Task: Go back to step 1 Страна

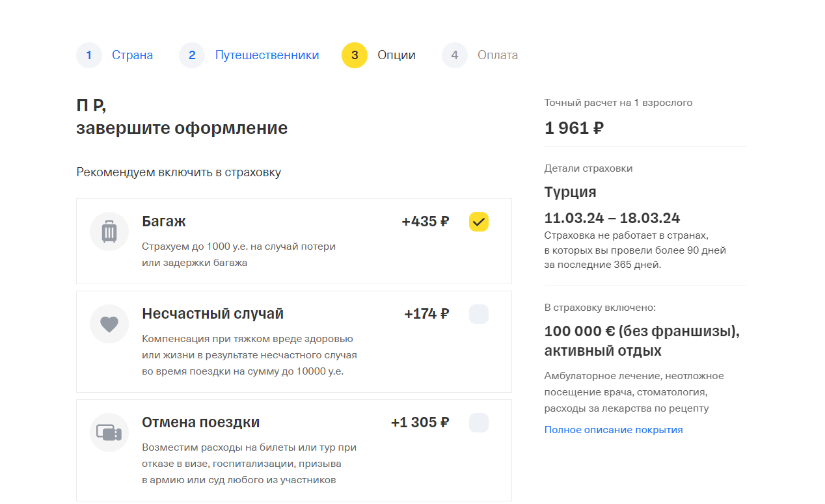Action: 115,55
